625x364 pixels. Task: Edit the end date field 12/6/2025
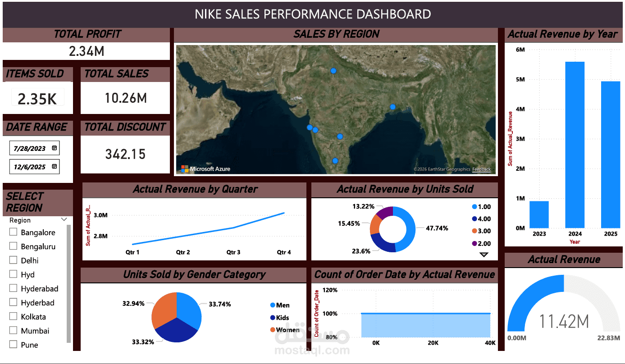point(34,167)
